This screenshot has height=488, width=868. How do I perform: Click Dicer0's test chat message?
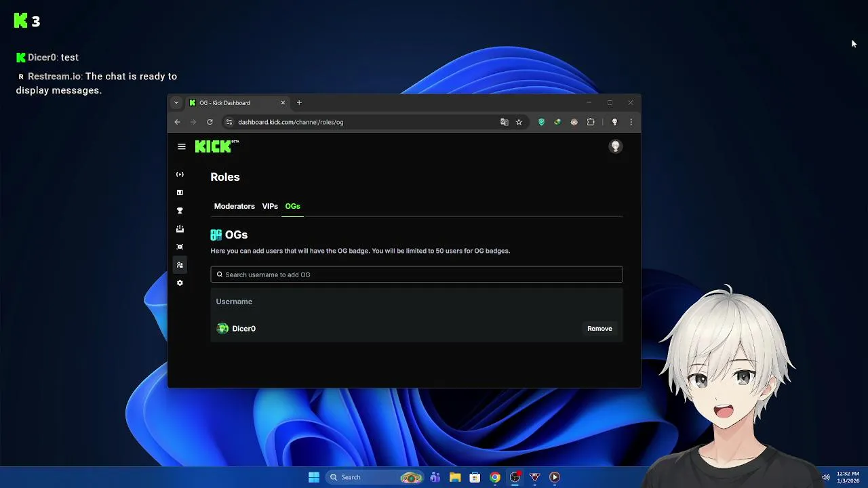tap(47, 58)
